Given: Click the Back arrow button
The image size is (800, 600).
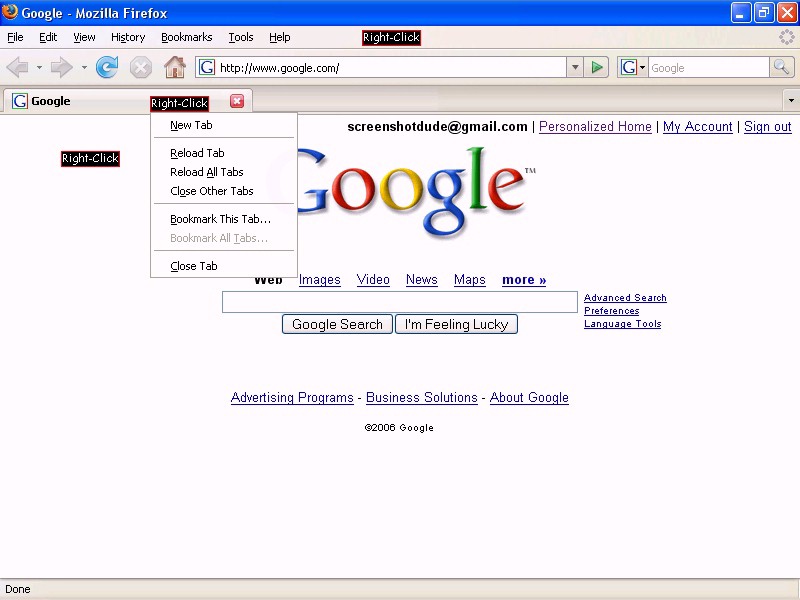Looking at the screenshot, I should click(18, 67).
